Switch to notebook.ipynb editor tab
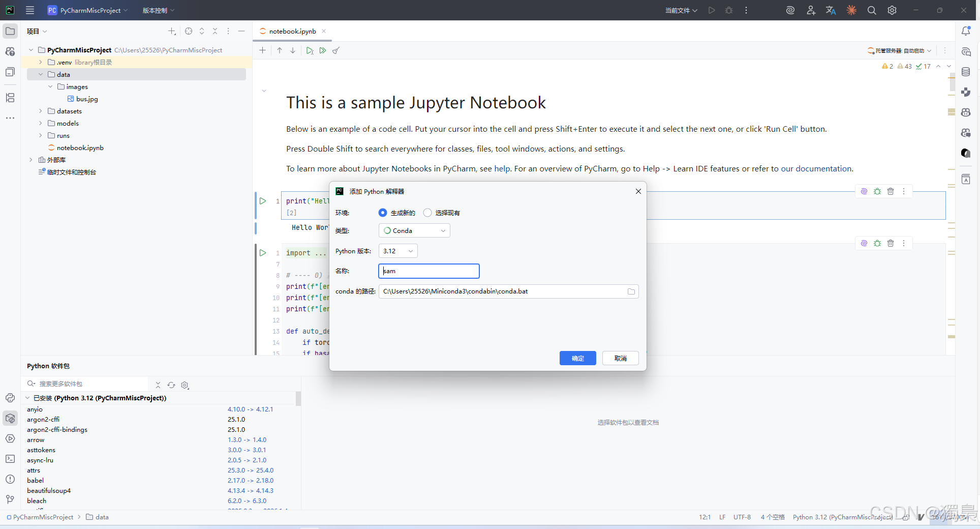 tap(292, 31)
